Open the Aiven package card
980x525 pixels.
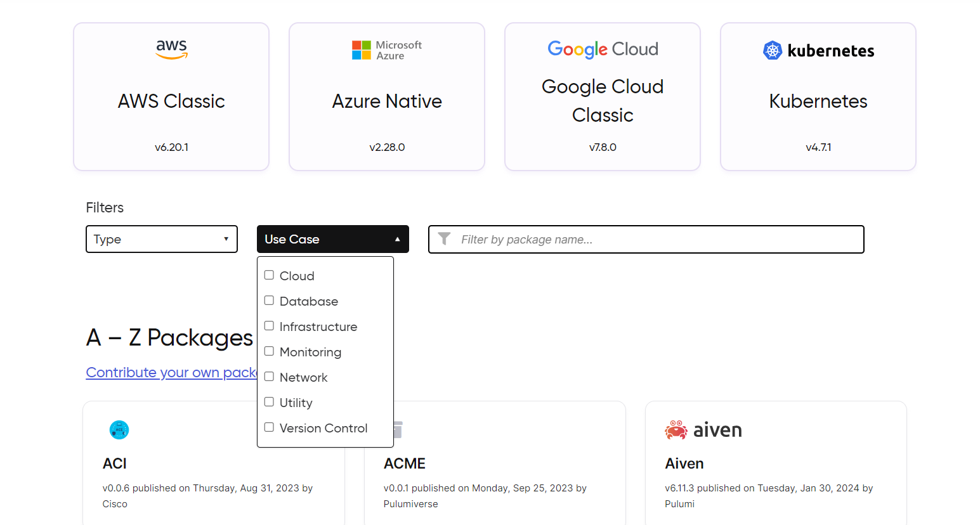(x=775, y=463)
